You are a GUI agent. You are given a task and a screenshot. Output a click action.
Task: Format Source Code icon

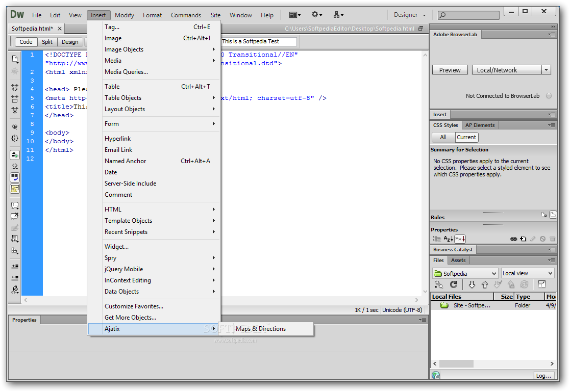(x=14, y=290)
